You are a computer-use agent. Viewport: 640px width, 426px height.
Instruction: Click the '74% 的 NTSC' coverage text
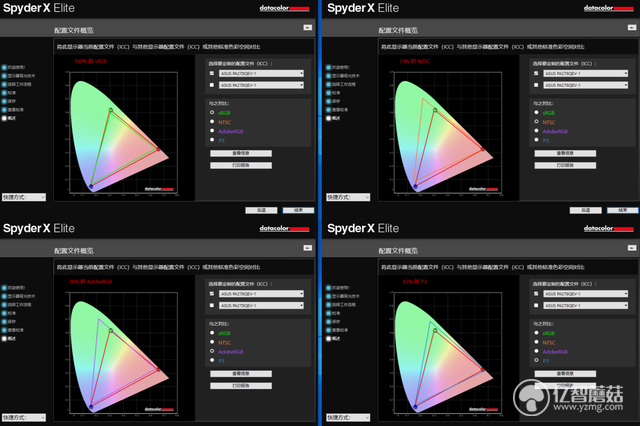pyautogui.click(x=415, y=61)
